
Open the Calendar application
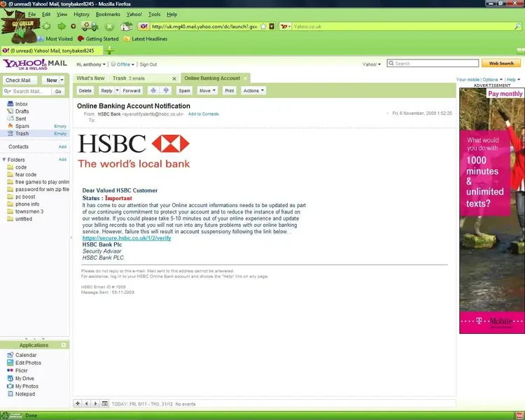tap(26, 355)
